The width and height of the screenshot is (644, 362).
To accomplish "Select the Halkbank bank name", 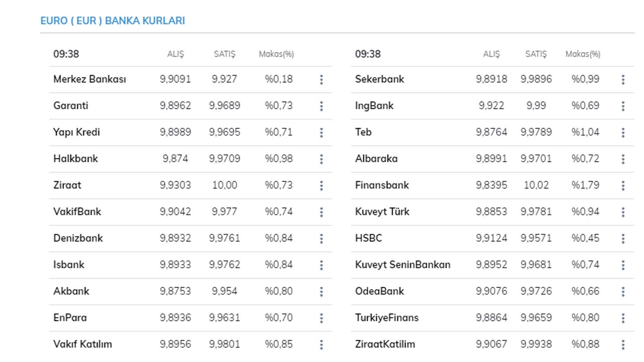I will (x=76, y=159).
